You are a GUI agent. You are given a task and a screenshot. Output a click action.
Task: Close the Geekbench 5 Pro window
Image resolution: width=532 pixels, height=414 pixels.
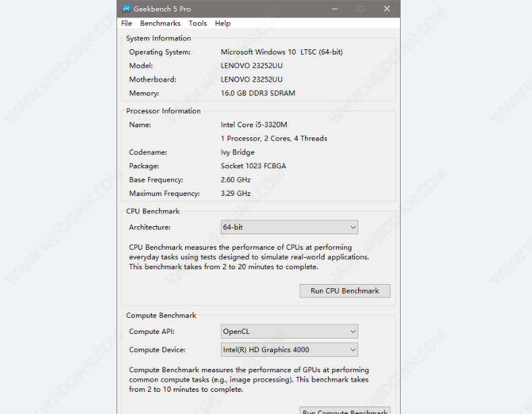click(x=387, y=9)
